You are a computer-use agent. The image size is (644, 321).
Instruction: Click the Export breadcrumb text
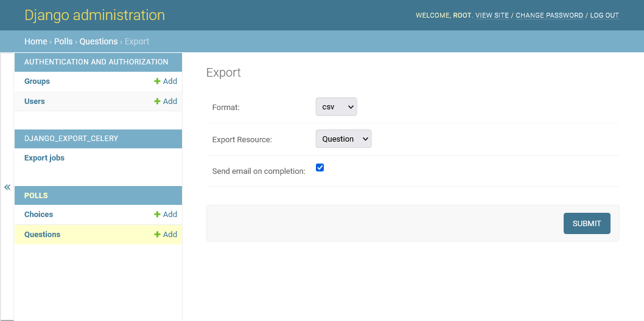click(x=137, y=41)
